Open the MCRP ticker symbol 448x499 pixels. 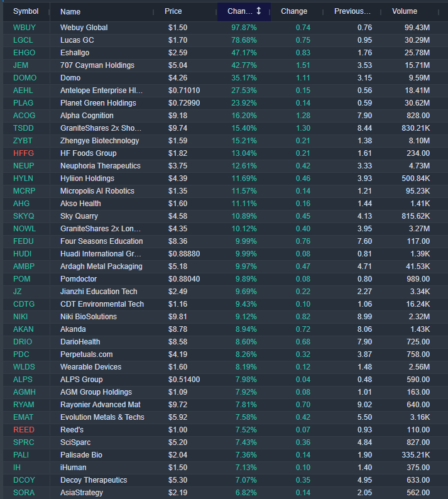(24, 191)
